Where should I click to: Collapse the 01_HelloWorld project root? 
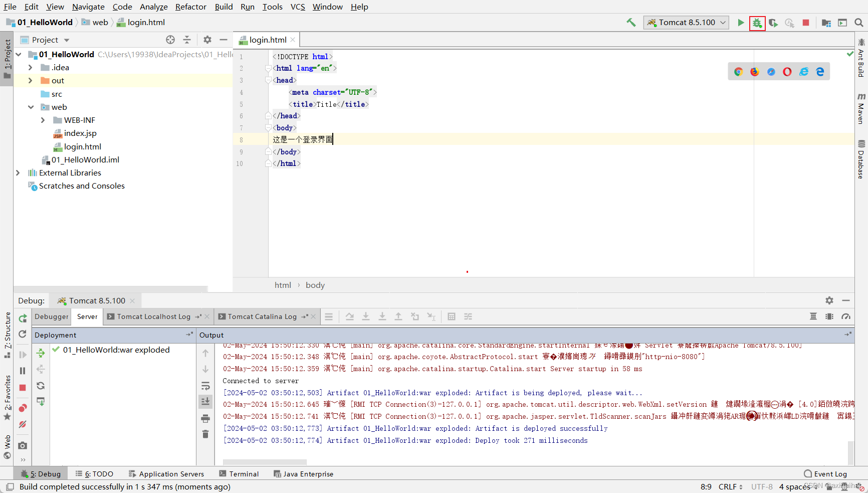click(x=19, y=54)
